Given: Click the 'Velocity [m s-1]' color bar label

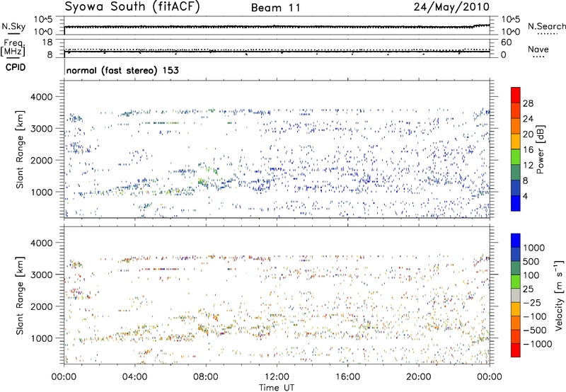Looking at the screenshot, I should (x=559, y=295).
